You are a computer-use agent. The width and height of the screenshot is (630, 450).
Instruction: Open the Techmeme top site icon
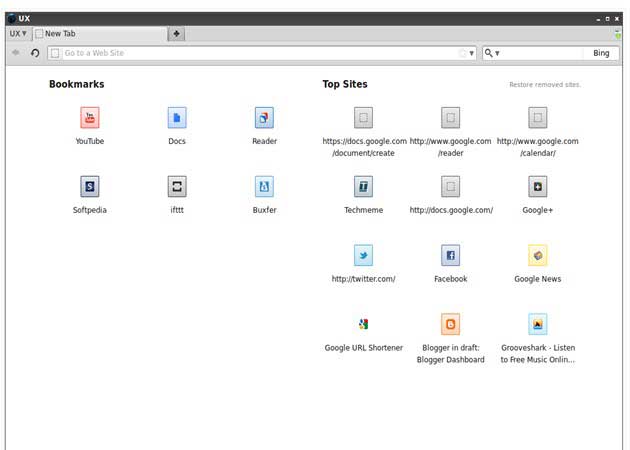click(364, 187)
